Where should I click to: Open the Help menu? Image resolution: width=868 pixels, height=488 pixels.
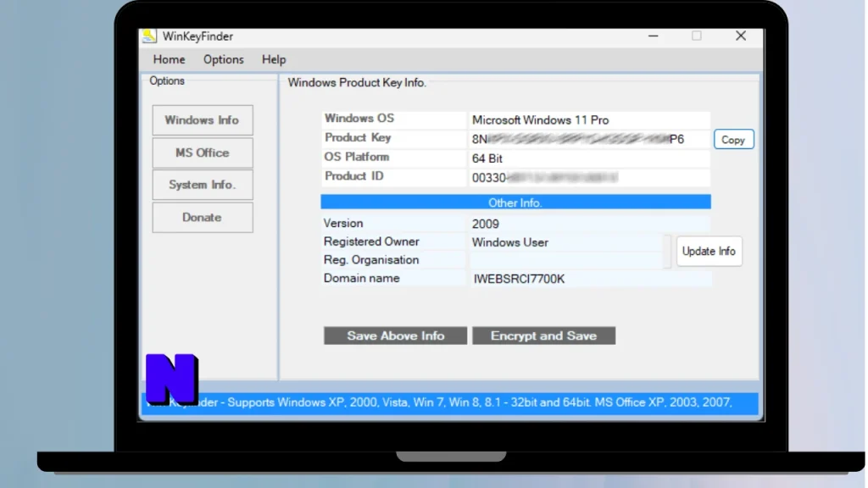[274, 59]
